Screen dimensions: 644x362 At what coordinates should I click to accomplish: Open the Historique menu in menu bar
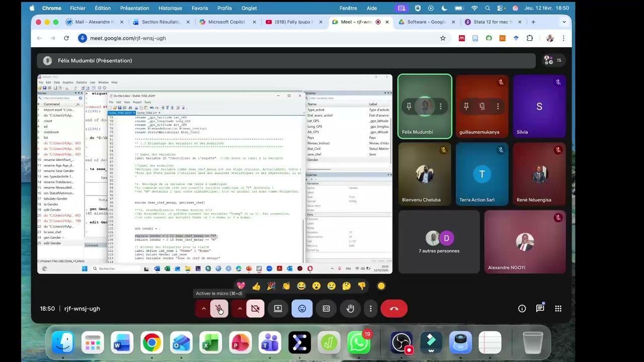click(x=170, y=8)
